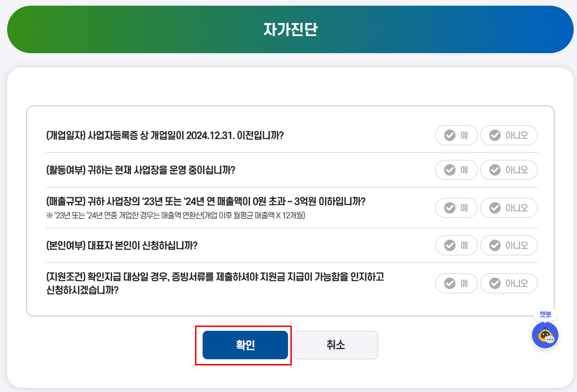Screen dimensions: 577x392
Task: Enable 예 for the 매출규모 question
Action: point(456,207)
